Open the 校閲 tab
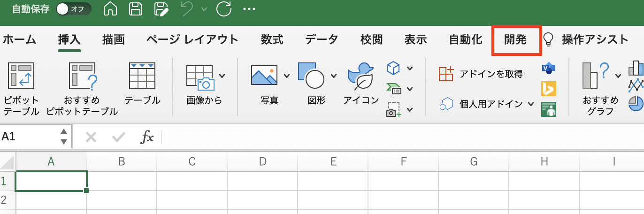The width and height of the screenshot is (644, 214). click(371, 40)
